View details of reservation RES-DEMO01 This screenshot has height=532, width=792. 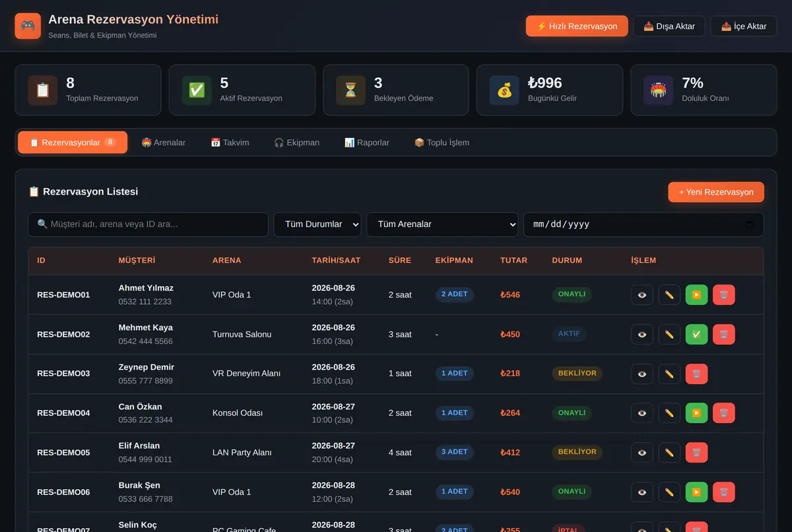pyautogui.click(x=642, y=294)
